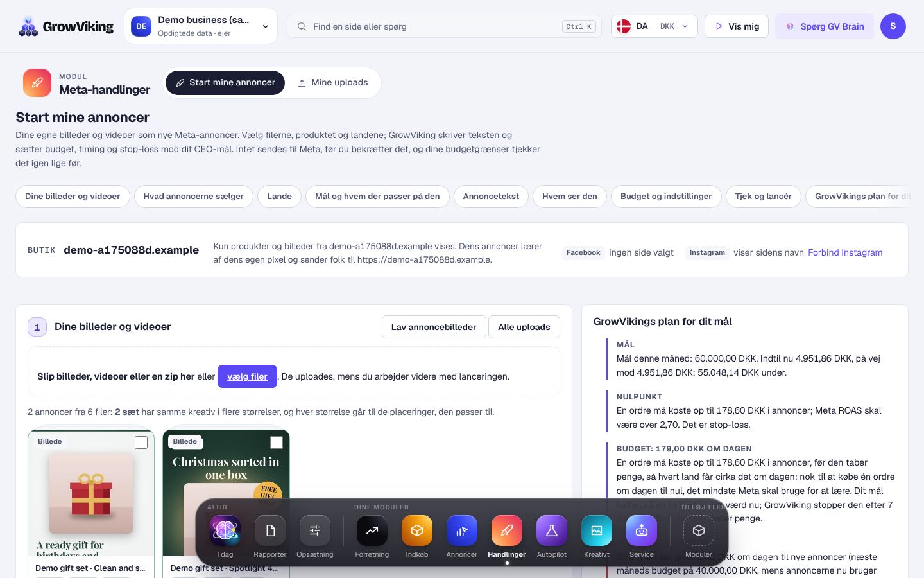924x578 pixels.
Task: Open the Indkøb module icon
Action: [x=417, y=530]
